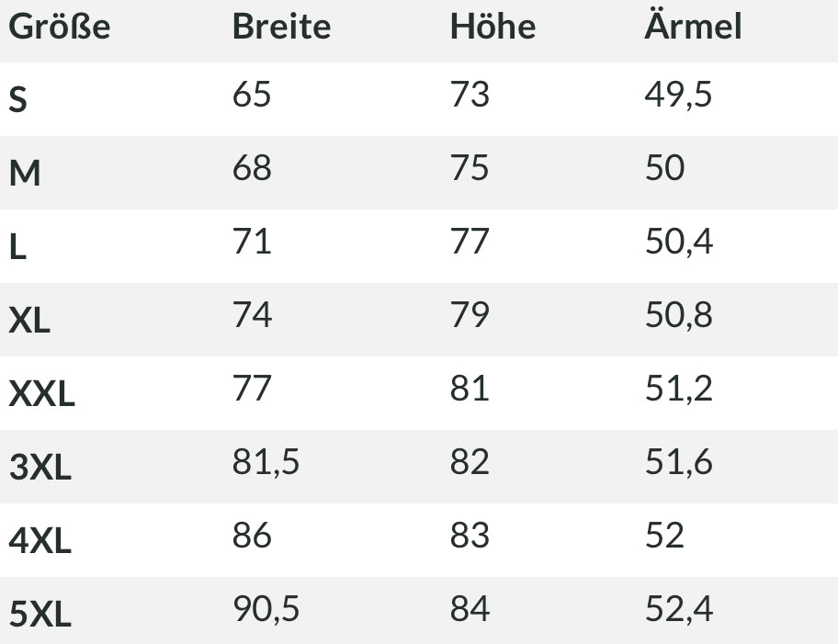Select the 4XL size row label
The height and width of the screenshot is (644, 838).
[40, 541]
